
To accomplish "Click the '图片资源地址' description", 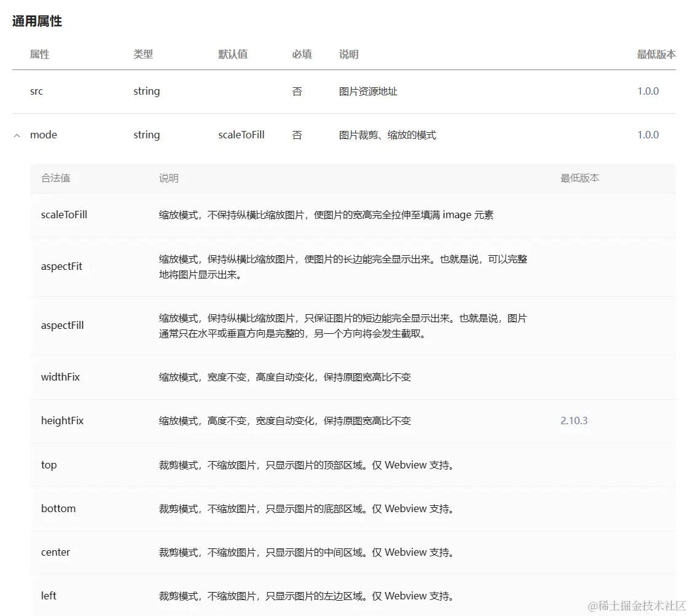I will pos(368,91).
